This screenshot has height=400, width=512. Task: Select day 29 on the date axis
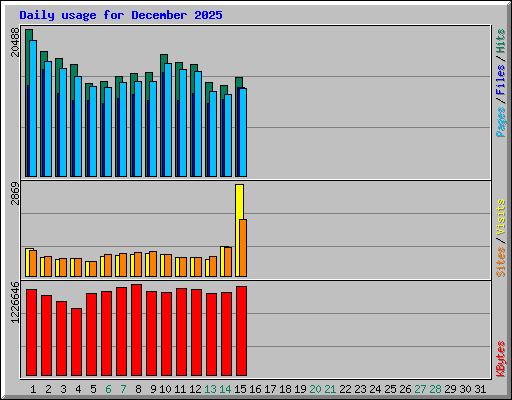click(450, 389)
